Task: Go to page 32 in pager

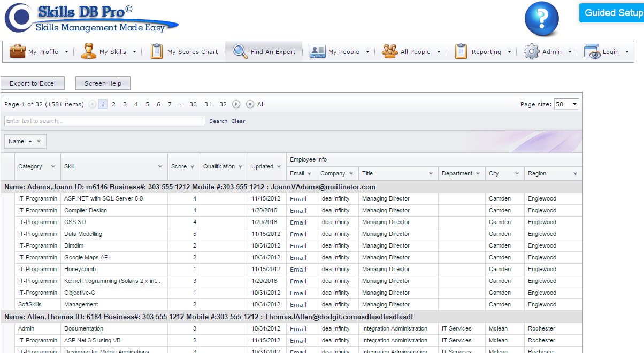Action: (223, 104)
